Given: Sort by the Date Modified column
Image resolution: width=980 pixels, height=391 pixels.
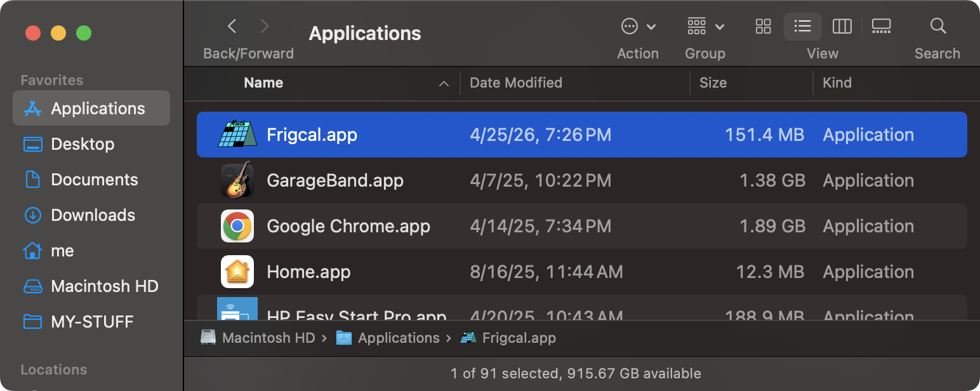Looking at the screenshot, I should click(x=516, y=83).
